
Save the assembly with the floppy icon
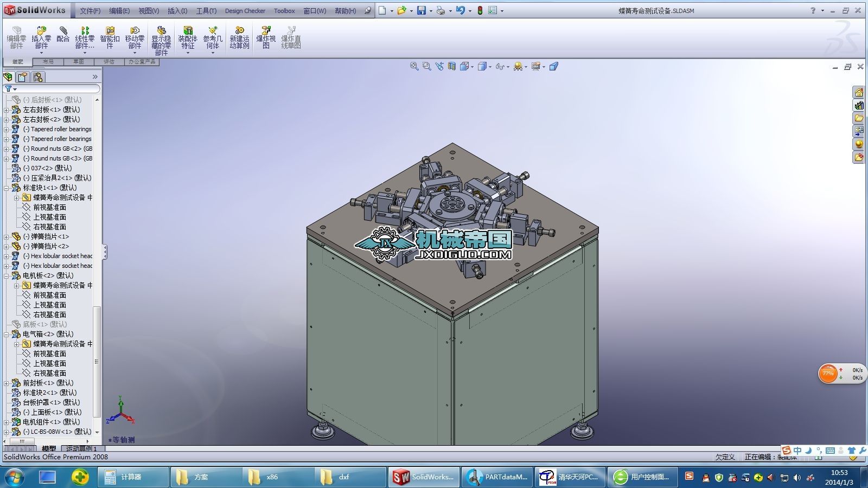[422, 10]
